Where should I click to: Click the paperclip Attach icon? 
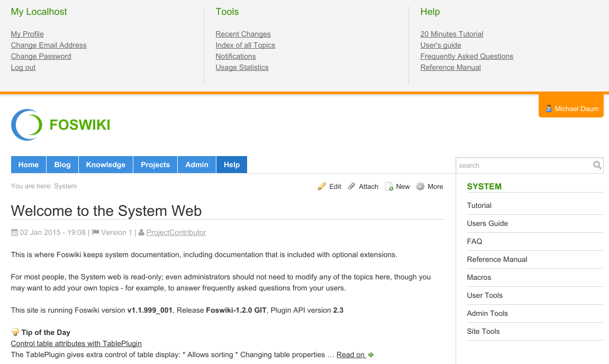tap(352, 186)
